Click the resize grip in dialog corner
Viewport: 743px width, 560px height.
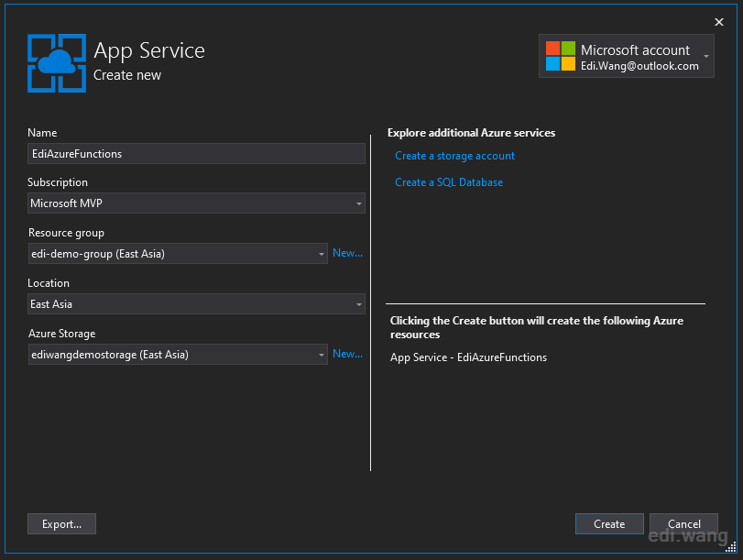[731, 547]
